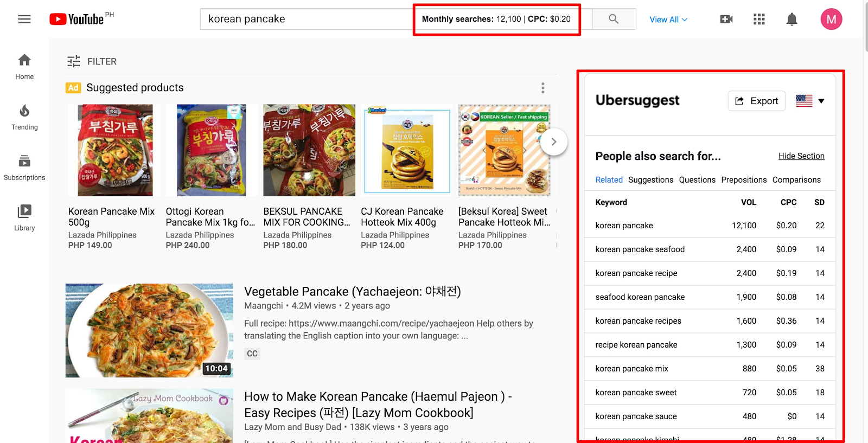
Task: Click the People also search for heading
Action: (658, 156)
